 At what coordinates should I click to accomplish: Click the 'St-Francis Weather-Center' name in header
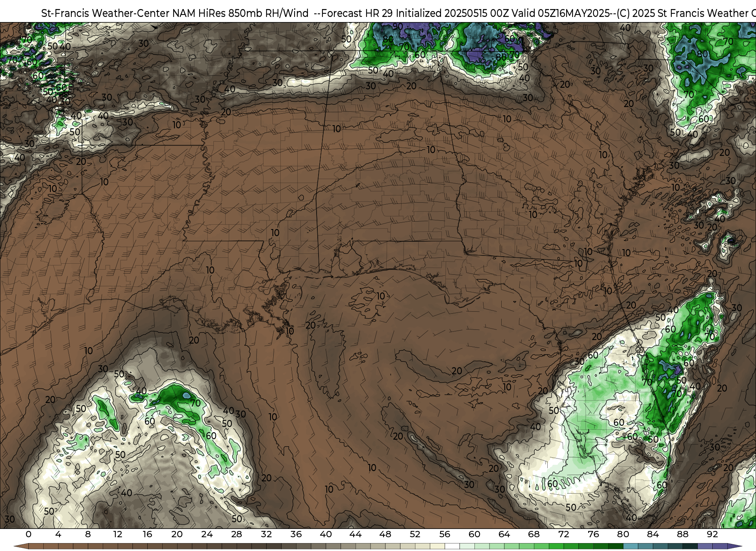pos(106,13)
